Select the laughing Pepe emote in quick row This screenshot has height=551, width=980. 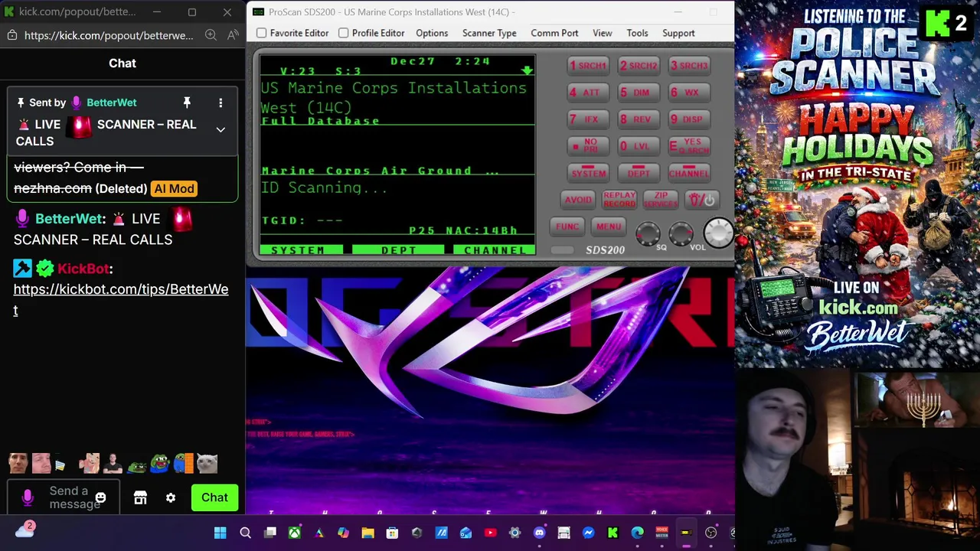(x=160, y=463)
